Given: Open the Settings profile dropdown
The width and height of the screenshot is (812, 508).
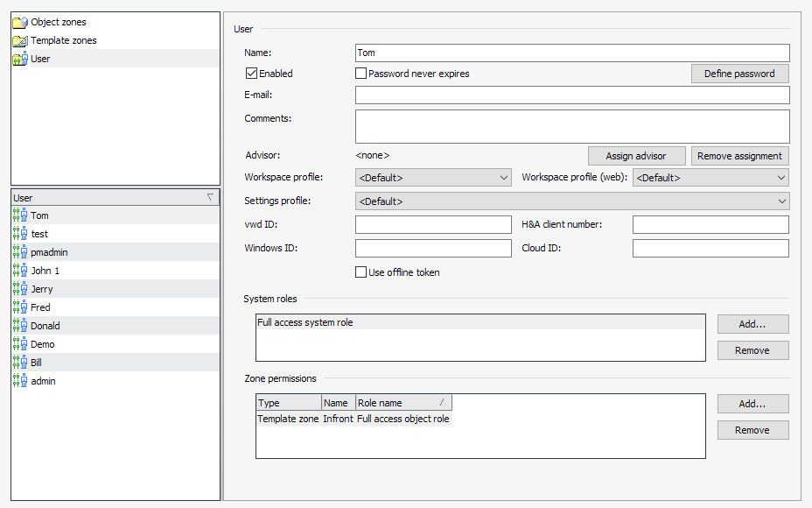Looking at the screenshot, I should pyautogui.click(x=572, y=201).
